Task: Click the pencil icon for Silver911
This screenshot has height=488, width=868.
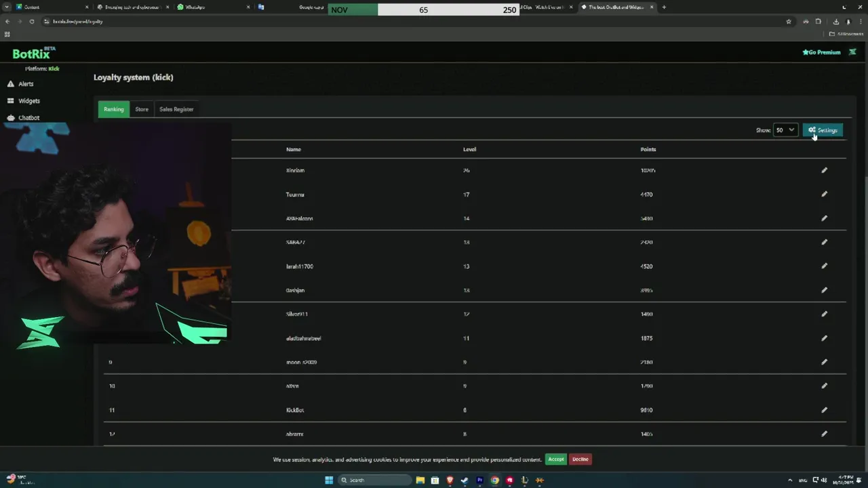Action: (824, 314)
